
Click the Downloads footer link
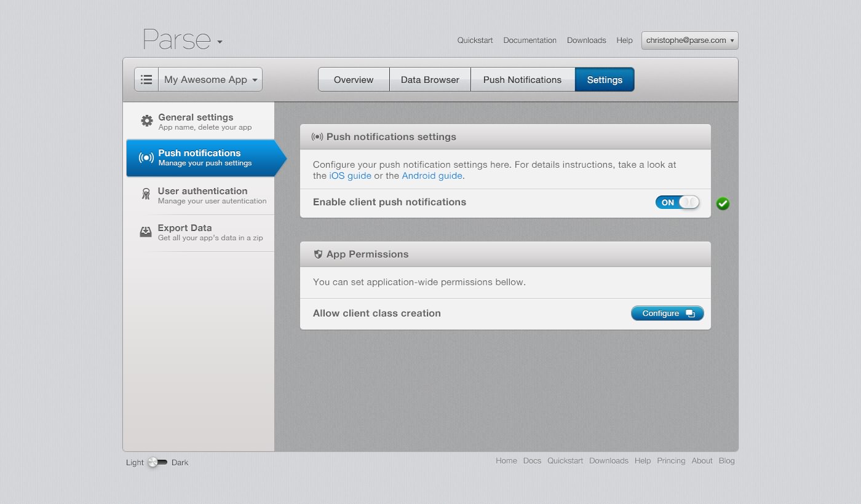pyautogui.click(x=609, y=460)
